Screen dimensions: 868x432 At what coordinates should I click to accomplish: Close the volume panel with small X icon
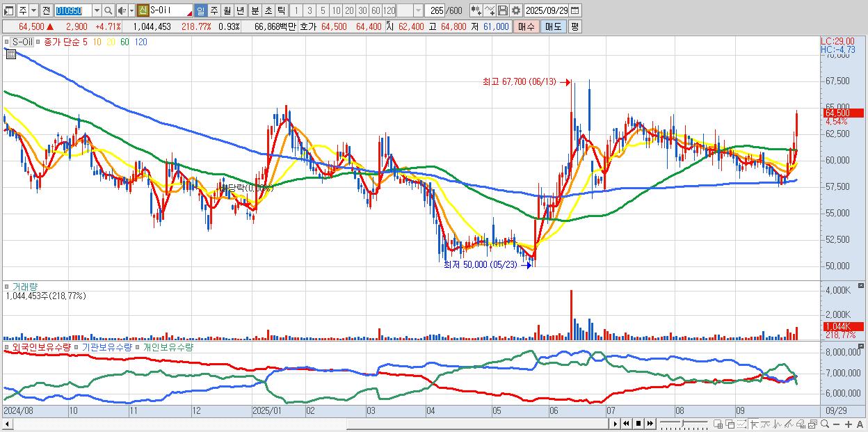[x=862, y=286]
